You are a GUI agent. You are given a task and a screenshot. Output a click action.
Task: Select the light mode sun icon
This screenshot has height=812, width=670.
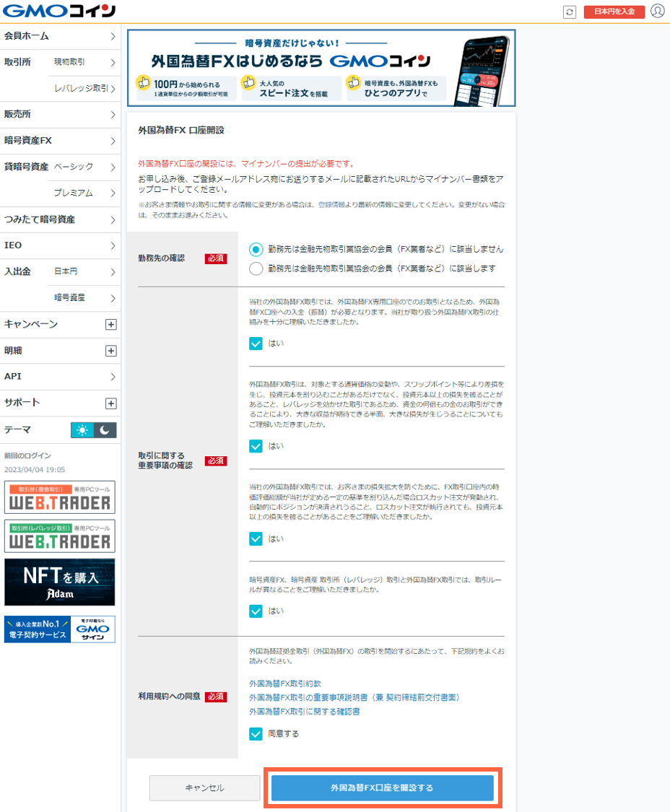point(82,429)
